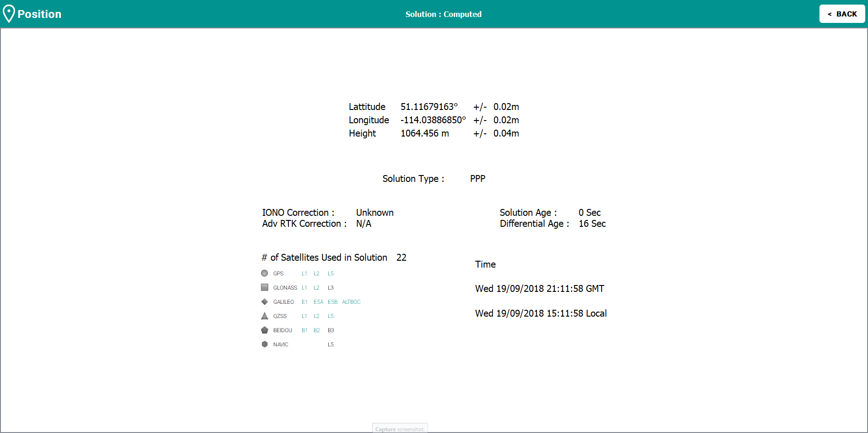The image size is (868, 433).
Task: Click the QZSS triangle icon
Action: coord(265,316)
